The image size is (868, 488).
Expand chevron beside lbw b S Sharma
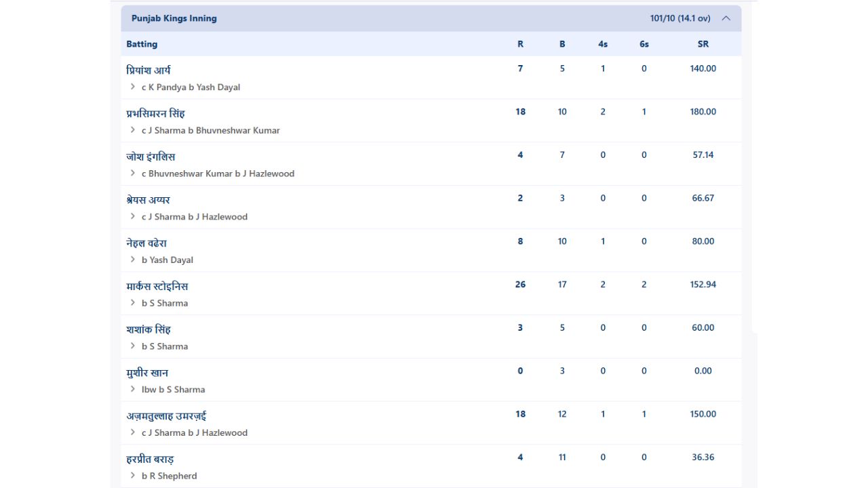133,389
